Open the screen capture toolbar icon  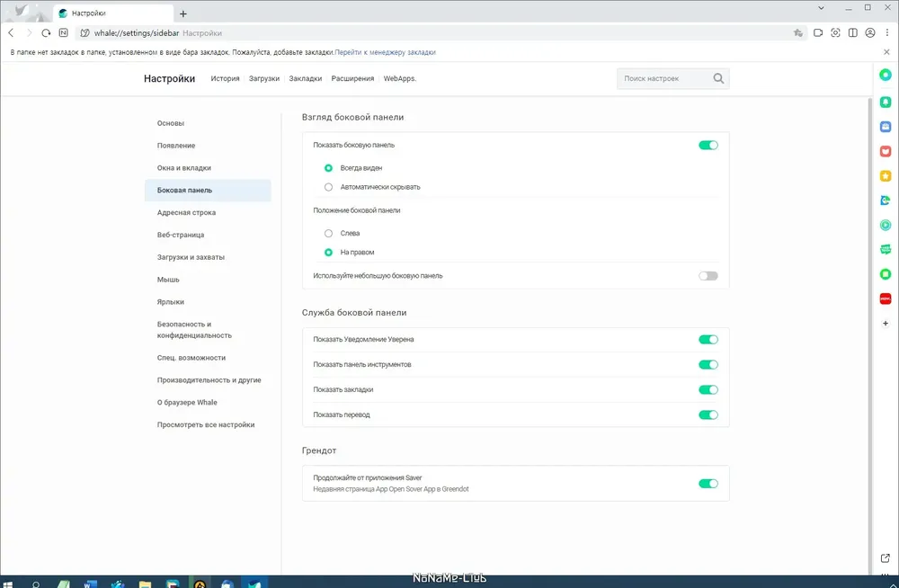[x=835, y=32]
